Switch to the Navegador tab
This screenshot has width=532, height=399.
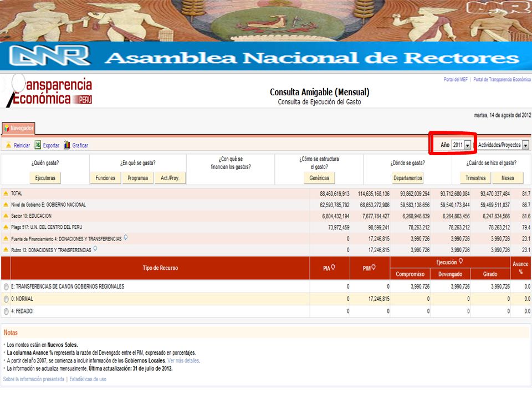point(18,128)
